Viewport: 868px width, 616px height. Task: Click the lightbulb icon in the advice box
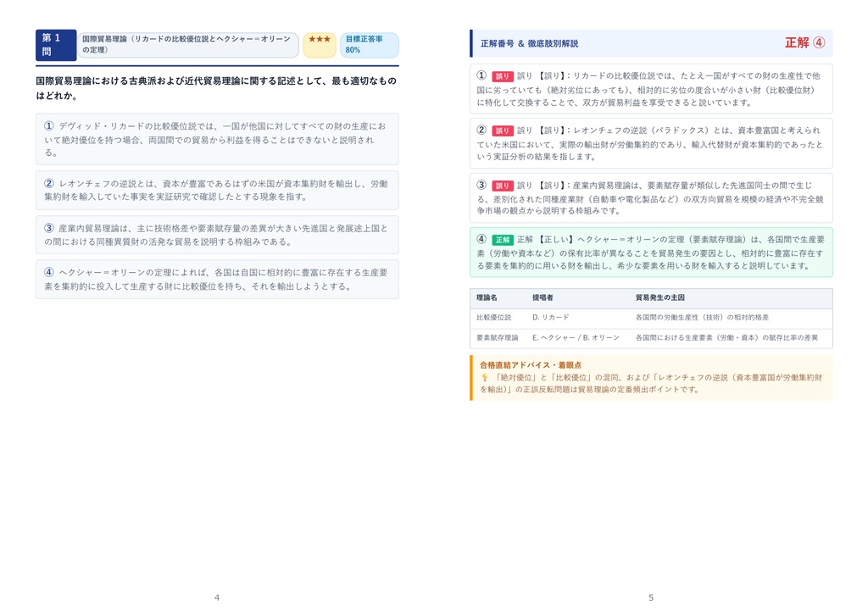point(484,377)
